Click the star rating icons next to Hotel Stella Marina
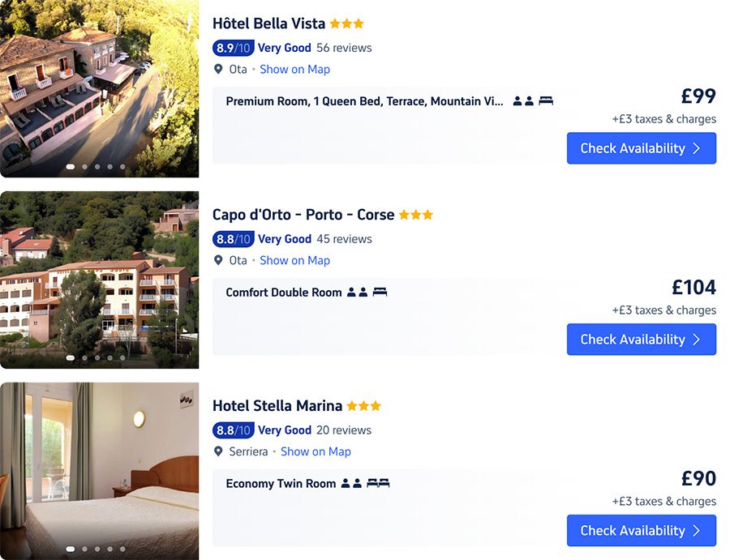The height and width of the screenshot is (560, 730). click(363, 405)
